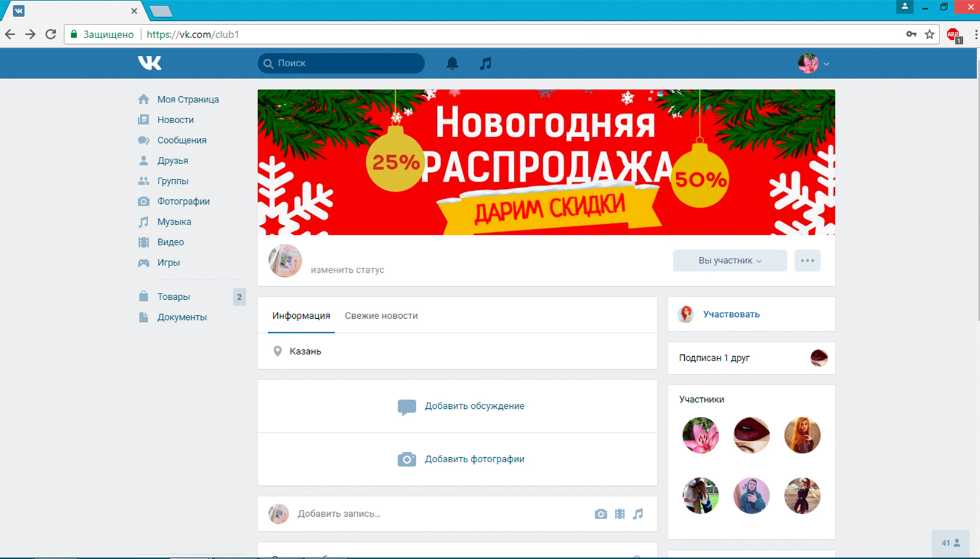980x559 pixels.
Task: Bookmark page with the star icon
Action: pos(929,34)
